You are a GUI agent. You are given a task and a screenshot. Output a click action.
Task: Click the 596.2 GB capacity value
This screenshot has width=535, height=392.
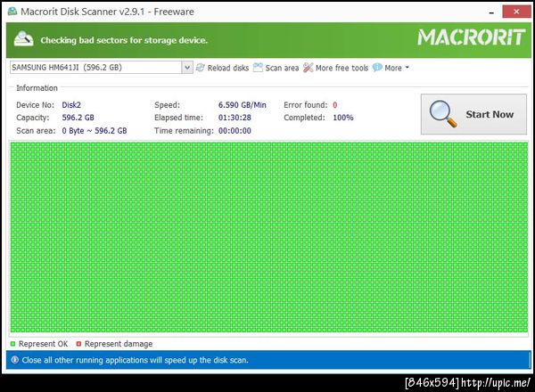pos(78,118)
